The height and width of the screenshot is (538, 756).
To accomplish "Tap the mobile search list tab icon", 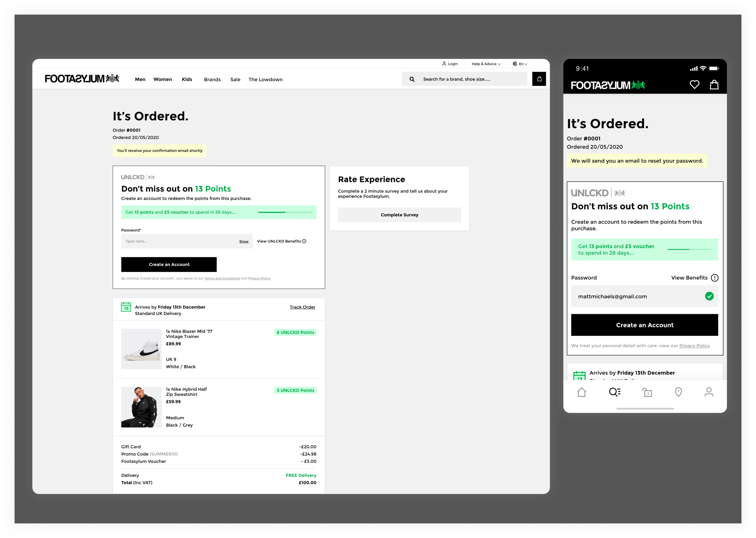I will [x=614, y=392].
